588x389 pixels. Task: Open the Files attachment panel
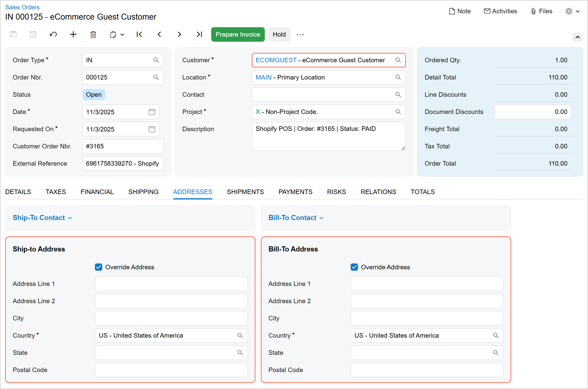point(542,11)
